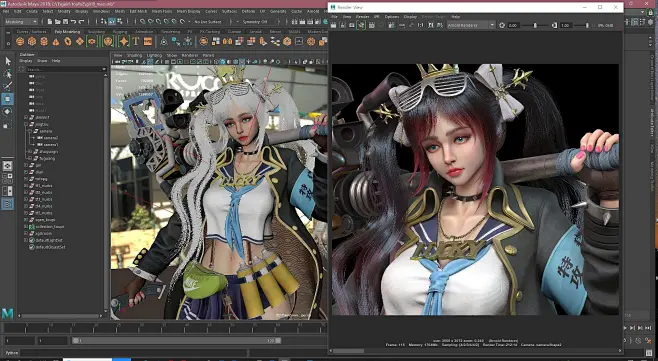Open the Arnold Renderer dropdown in Render View
This screenshot has height=361, width=658.
coord(471,25)
